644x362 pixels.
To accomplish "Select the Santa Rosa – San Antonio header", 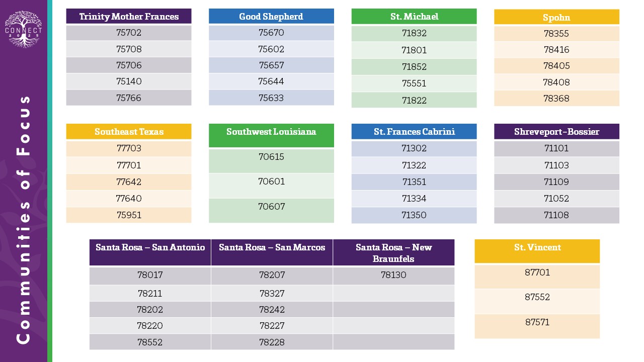I will click(150, 247).
